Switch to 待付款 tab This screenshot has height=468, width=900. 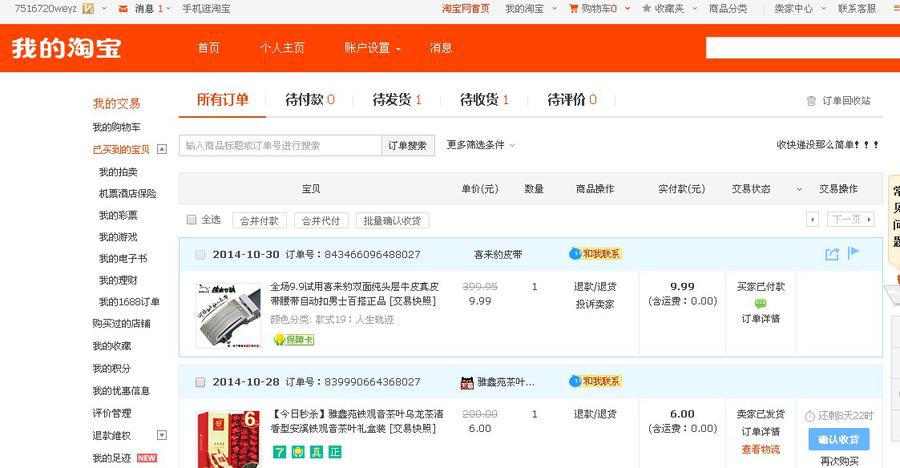tap(310, 100)
